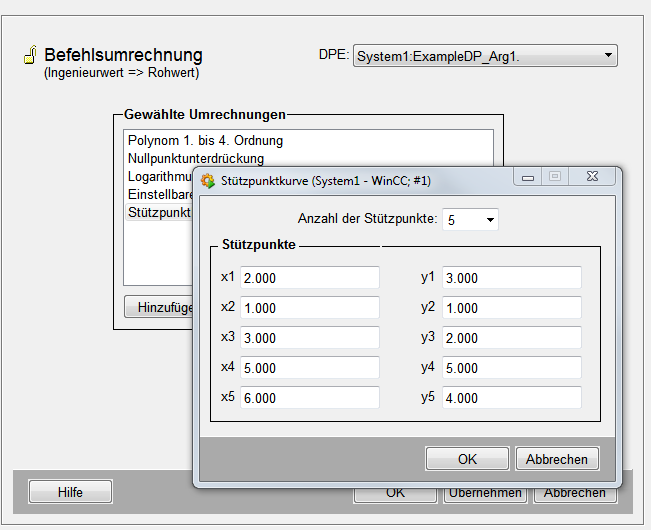Screen dimensions: 651x530
Task: Click the lock icon beside Befehlsumrechnung
Action: (29, 56)
